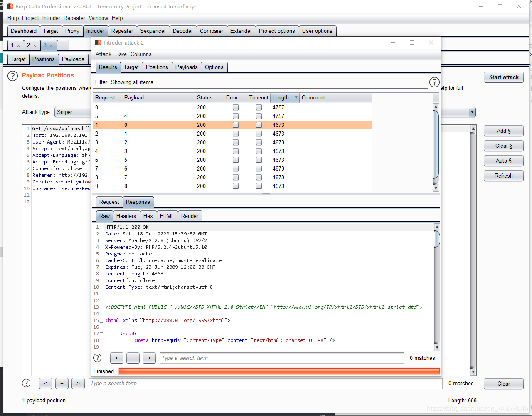532x416 pixels.
Task: Click the Auto § button
Action: coord(504,161)
